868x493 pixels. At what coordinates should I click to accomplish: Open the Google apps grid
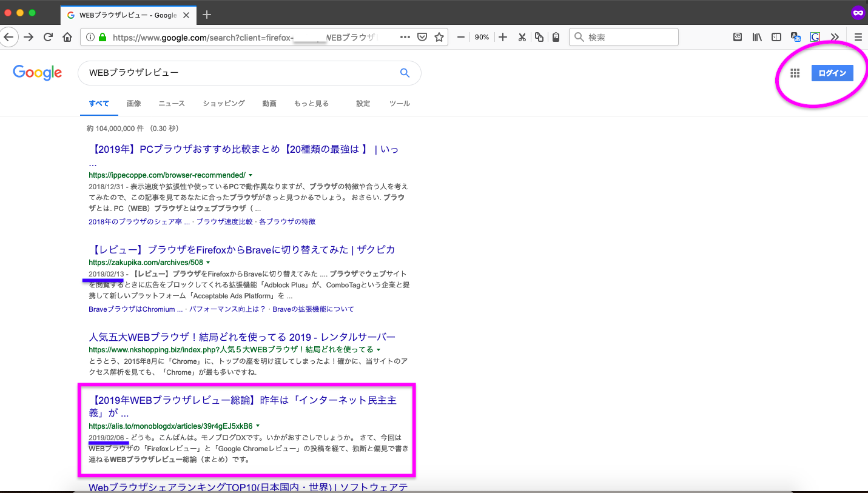click(x=795, y=73)
